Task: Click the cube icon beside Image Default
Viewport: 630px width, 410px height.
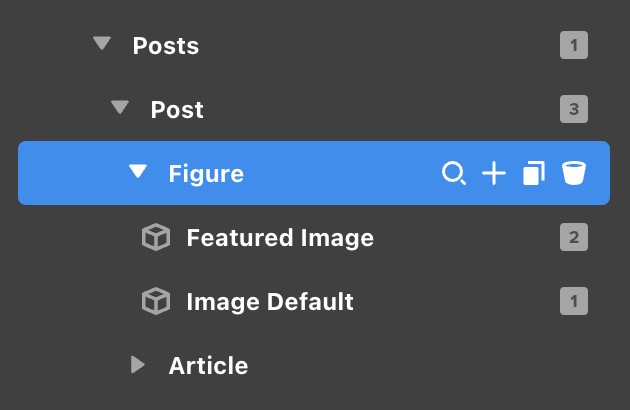Action: [155, 301]
